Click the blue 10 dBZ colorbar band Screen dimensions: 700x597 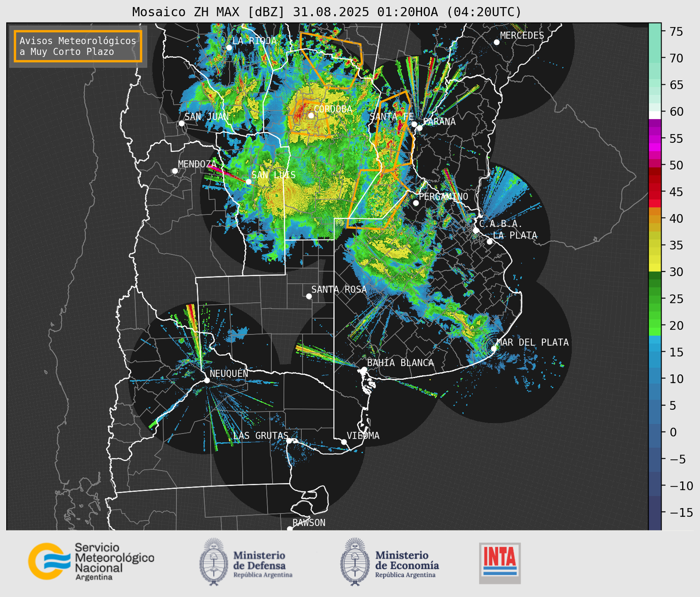(655, 379)
